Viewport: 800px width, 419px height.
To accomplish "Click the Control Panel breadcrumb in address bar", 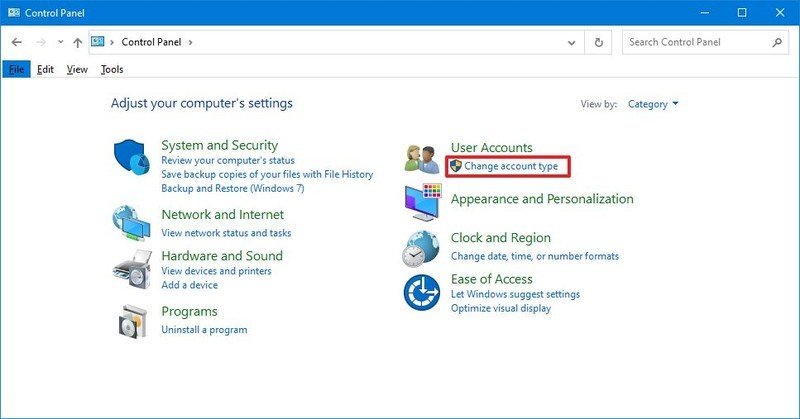I will click(152, 42).
